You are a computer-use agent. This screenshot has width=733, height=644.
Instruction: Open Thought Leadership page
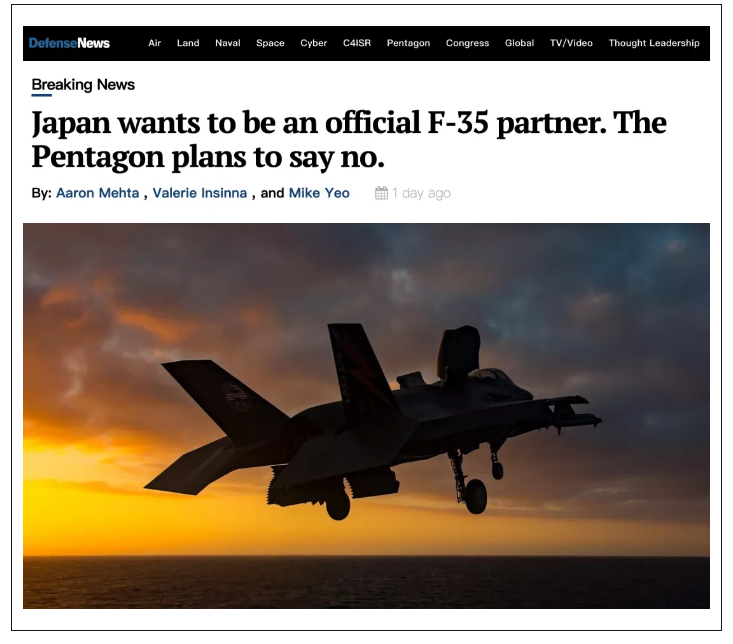654,43
